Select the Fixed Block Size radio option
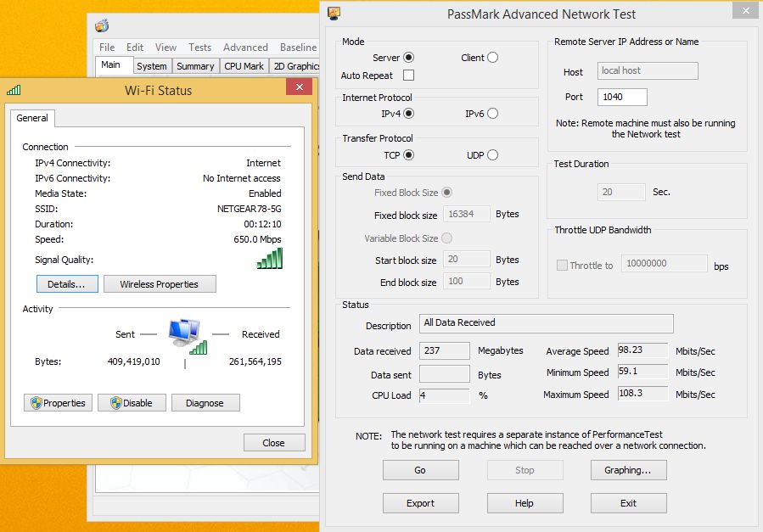This screenshot has width=763, height=532. [446, 193]
